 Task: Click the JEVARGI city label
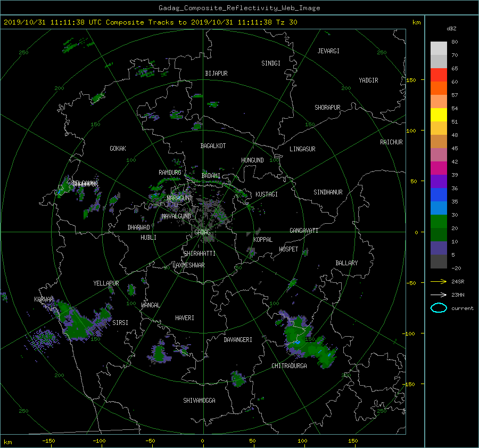click(x=328, y=51)
